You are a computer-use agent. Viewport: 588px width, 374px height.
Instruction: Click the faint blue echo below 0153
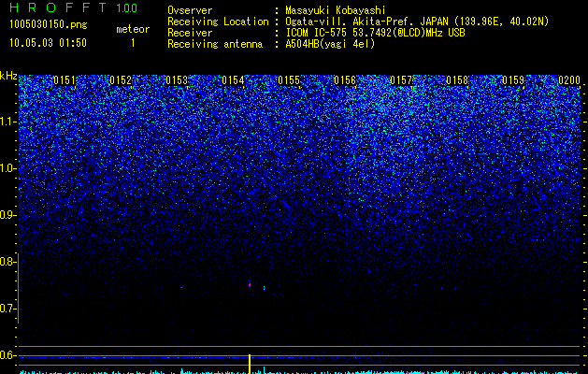182,287
